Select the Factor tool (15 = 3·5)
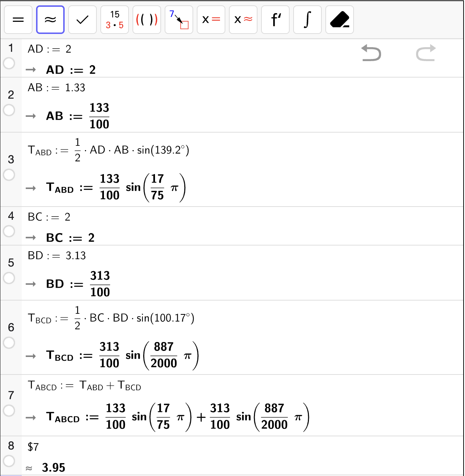The height and width of the screenshot is (476, 465). [x=115, y=20]
